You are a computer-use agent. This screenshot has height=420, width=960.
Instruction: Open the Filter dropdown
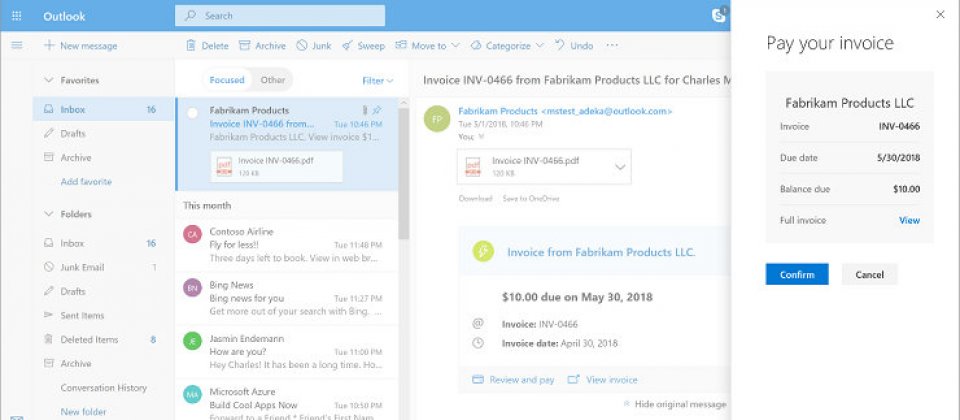tap(377, 80)
